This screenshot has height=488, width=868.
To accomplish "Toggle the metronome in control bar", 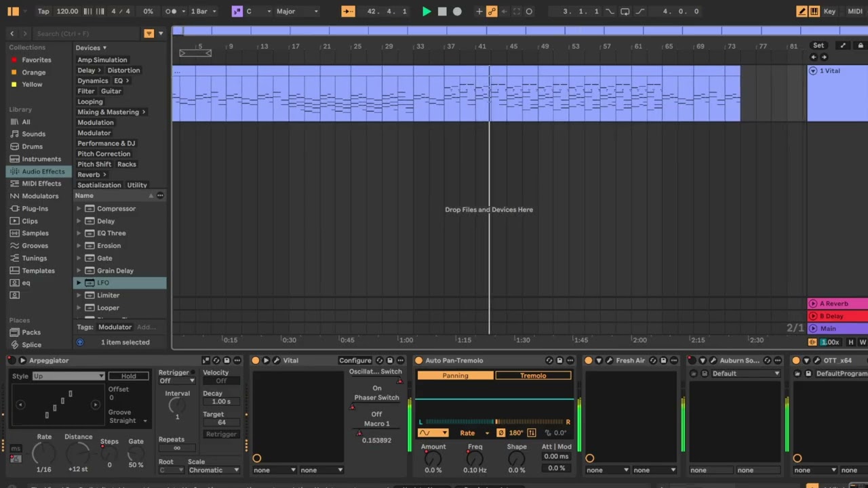I will [x=172, y=12].
